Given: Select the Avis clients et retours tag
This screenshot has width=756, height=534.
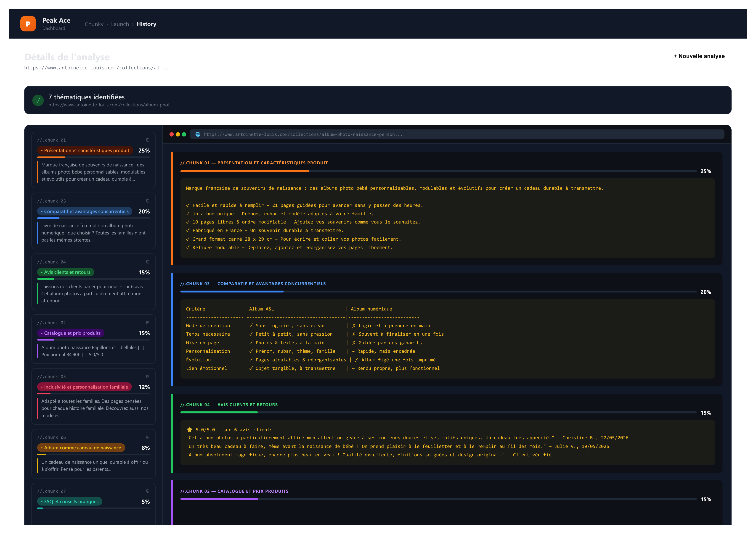Looking at the screenshot, I should click(66, 272).
